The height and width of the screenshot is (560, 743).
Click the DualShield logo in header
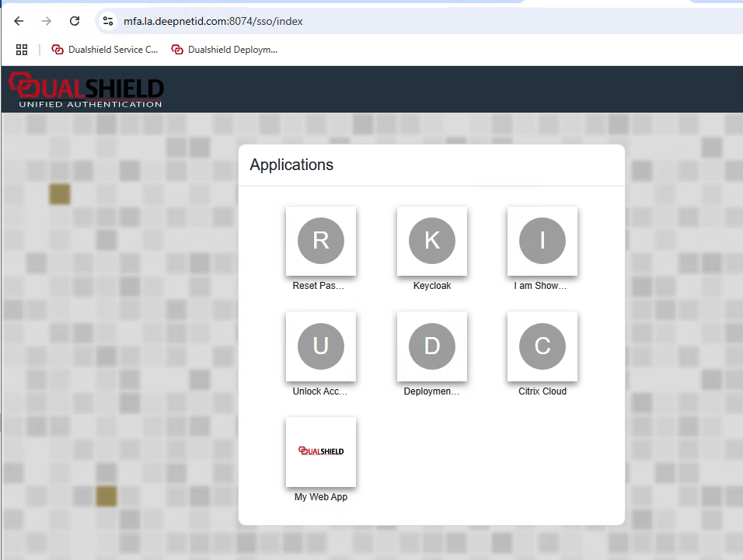click(x=86, y=89)
